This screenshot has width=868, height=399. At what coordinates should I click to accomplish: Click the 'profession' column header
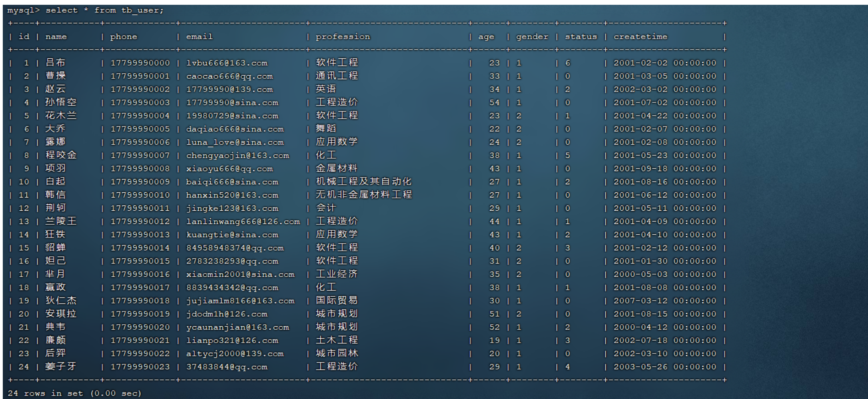343,37
